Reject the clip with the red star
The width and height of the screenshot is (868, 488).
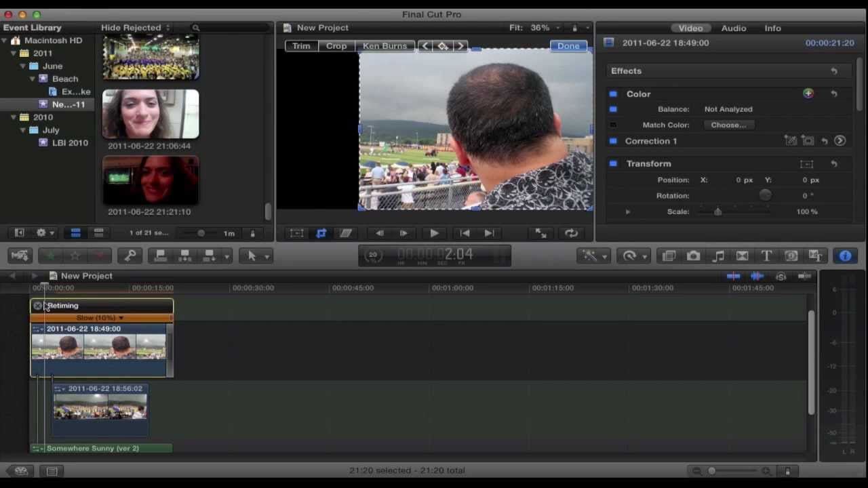pyautogui.click(x=100, y=256)
